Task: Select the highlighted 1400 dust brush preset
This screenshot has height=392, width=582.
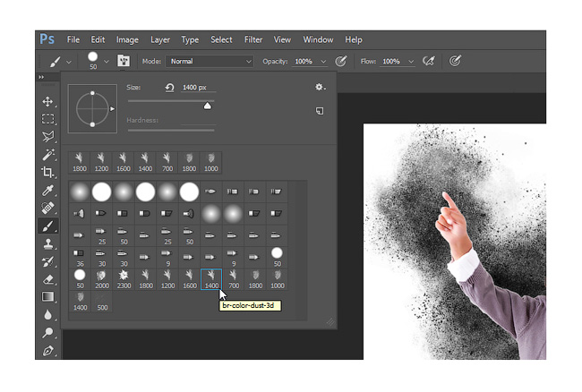Action: (x=211, y=279)
